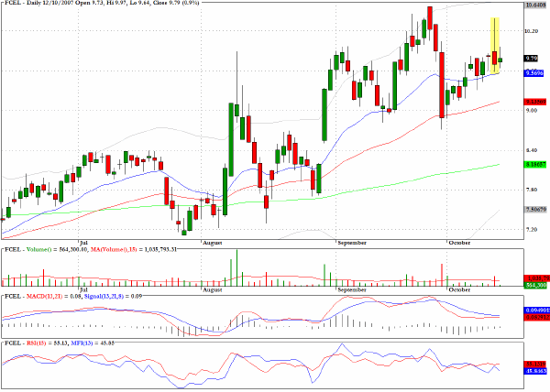Click the red volume MA value label
Image resolution: width=550 pixels, height=392 pixels.
[x=536, y=278]
